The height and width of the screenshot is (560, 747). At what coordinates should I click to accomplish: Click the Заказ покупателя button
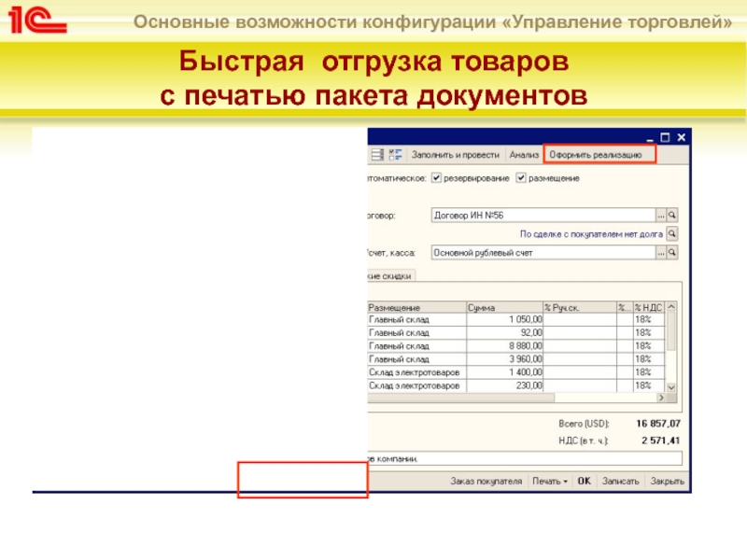pyautogui.click(x=486, y=481)
